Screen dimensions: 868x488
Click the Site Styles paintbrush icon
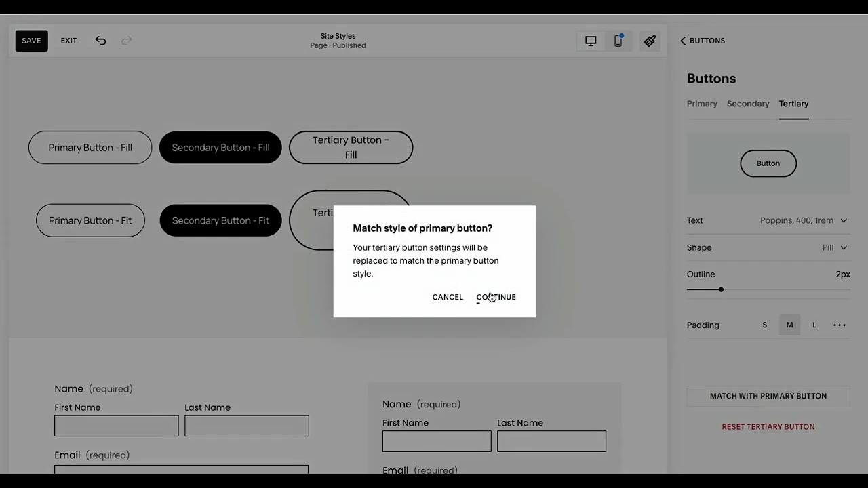pyautogui.click(x=650, y=41)
